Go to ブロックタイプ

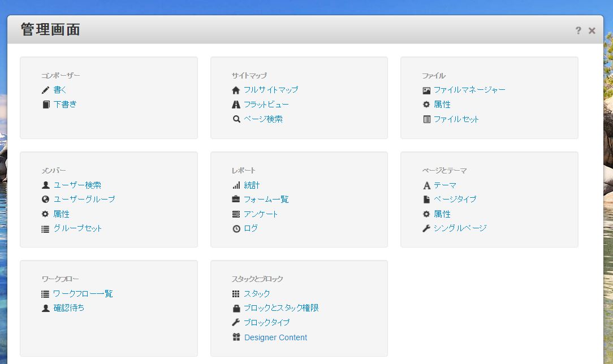point(266,322)
